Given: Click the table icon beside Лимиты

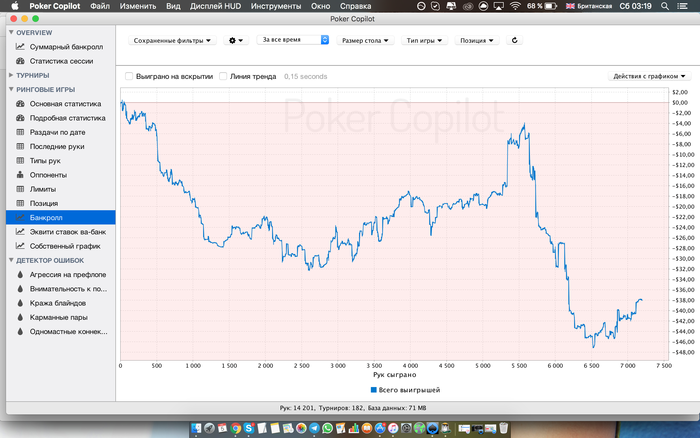Looking at the screenshot, I should tap(20, 189).
